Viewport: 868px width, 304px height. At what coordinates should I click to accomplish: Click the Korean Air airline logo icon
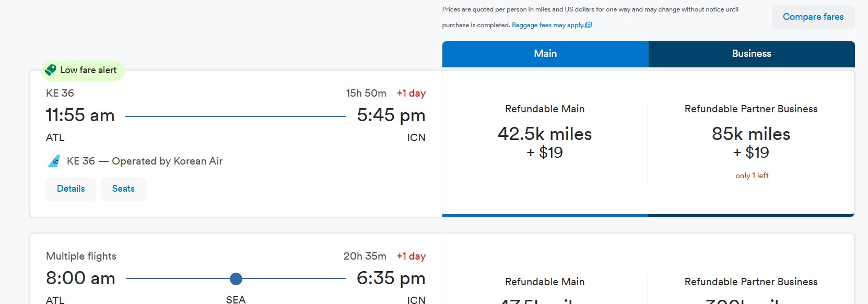pyautogui.click(x=54, y=161)
